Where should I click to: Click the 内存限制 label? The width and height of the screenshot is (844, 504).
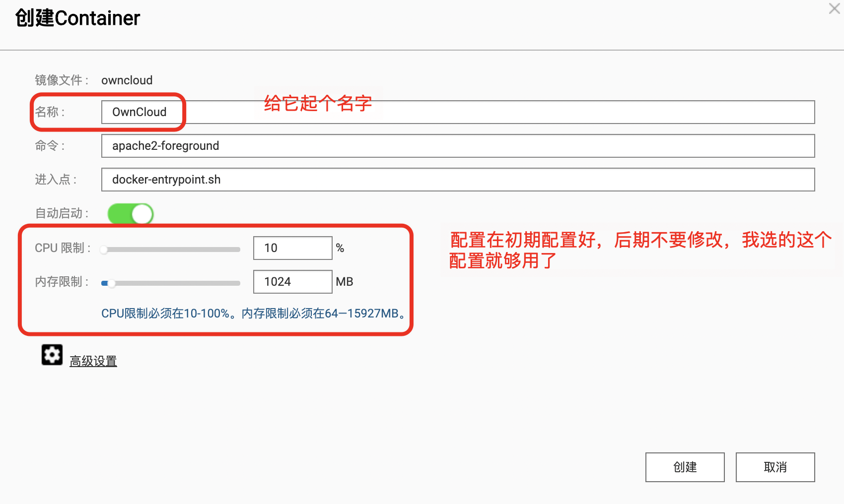click(62, 282)
